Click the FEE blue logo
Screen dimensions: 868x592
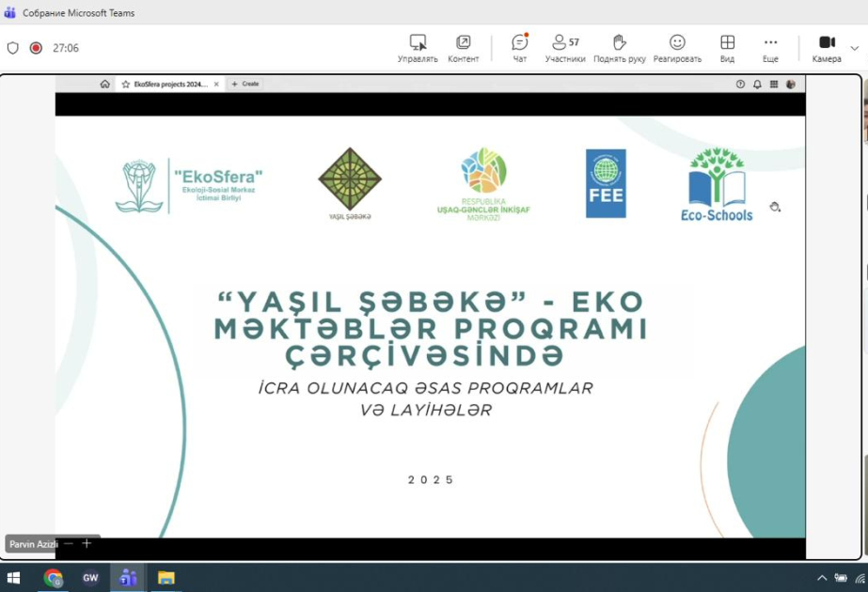pos(607,183)
